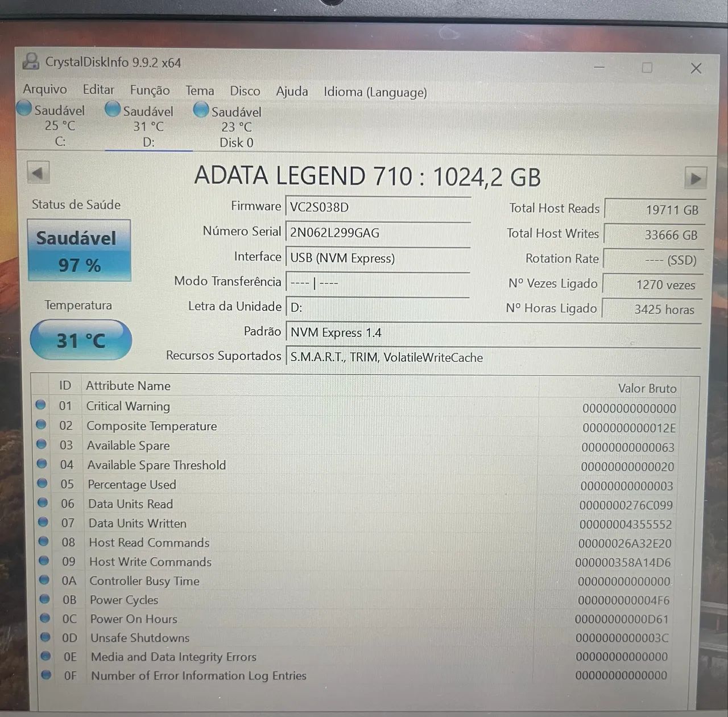Click the Nº Horas Ligado value 3425 horas
The image size is (728, 717).
652,310
